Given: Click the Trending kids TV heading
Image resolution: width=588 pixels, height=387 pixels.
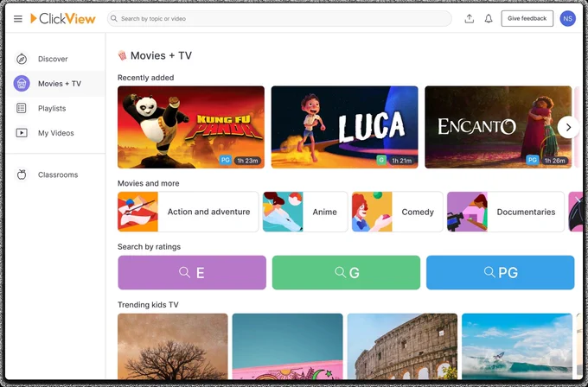Looking at the screenshot, I should 148,305.
